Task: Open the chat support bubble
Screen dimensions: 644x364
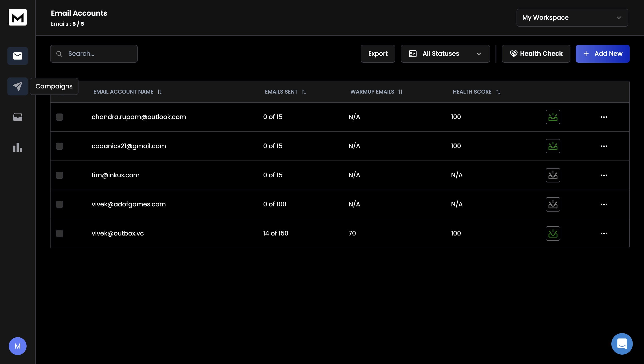Action: click(x=622, y=344)
